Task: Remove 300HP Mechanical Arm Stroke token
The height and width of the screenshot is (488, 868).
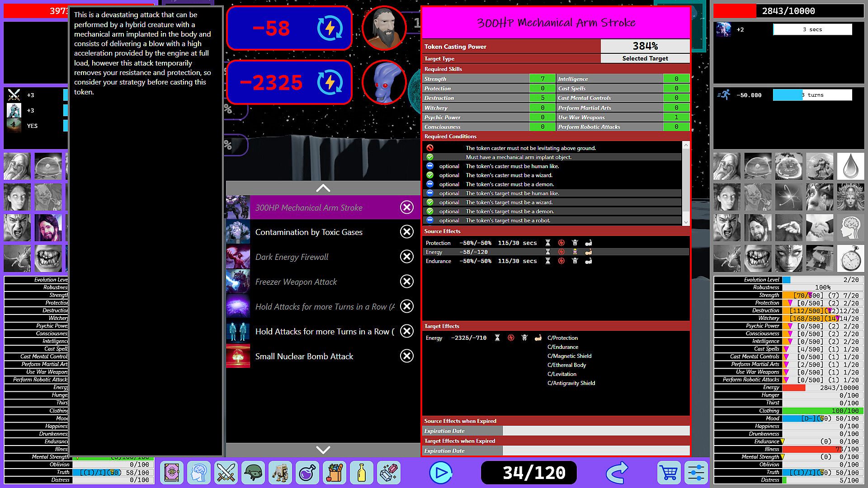Action: point(407,207)
